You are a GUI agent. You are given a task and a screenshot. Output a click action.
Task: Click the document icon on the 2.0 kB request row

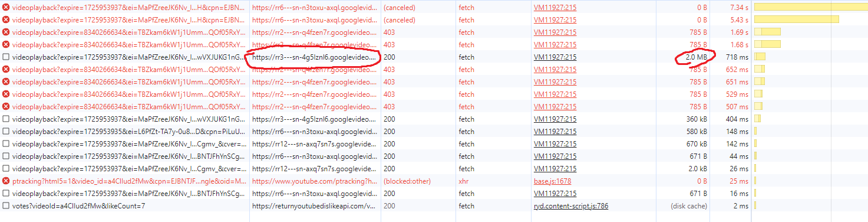6,169
